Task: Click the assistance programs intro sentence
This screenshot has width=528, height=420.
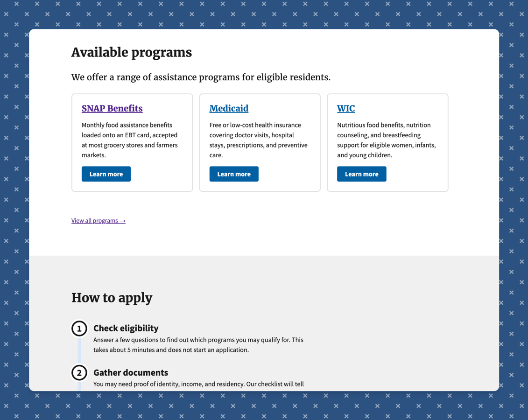Action: coord(201,77)
